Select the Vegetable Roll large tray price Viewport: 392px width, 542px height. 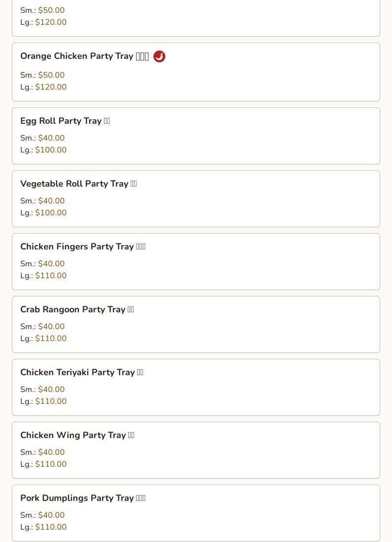click(x=50, y=213)
